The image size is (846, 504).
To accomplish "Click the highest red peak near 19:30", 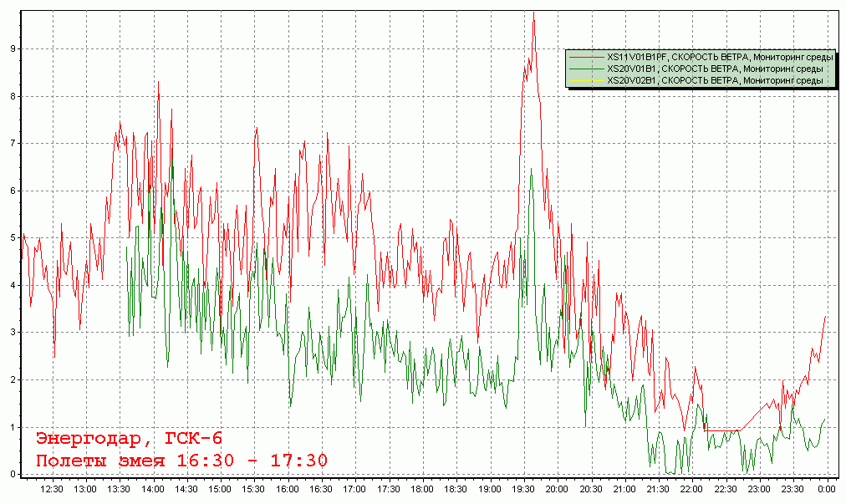I will pyautogui.click(x=533, y=13).
